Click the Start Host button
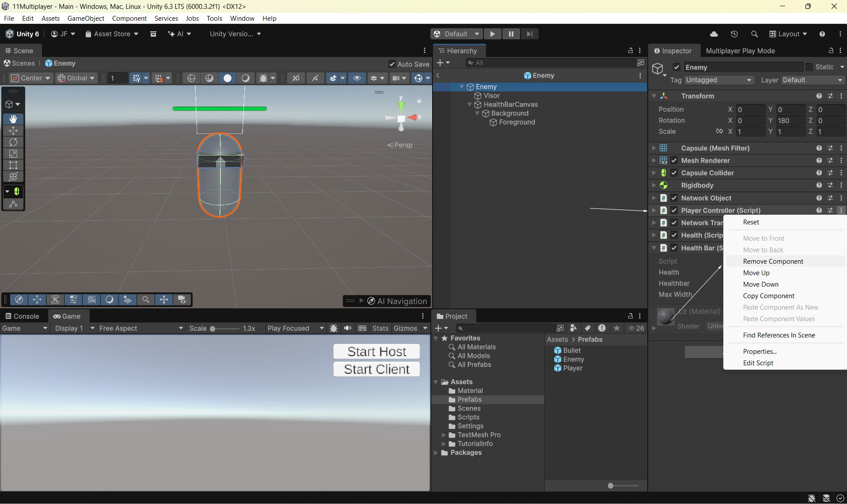 [x=376, y=352]
